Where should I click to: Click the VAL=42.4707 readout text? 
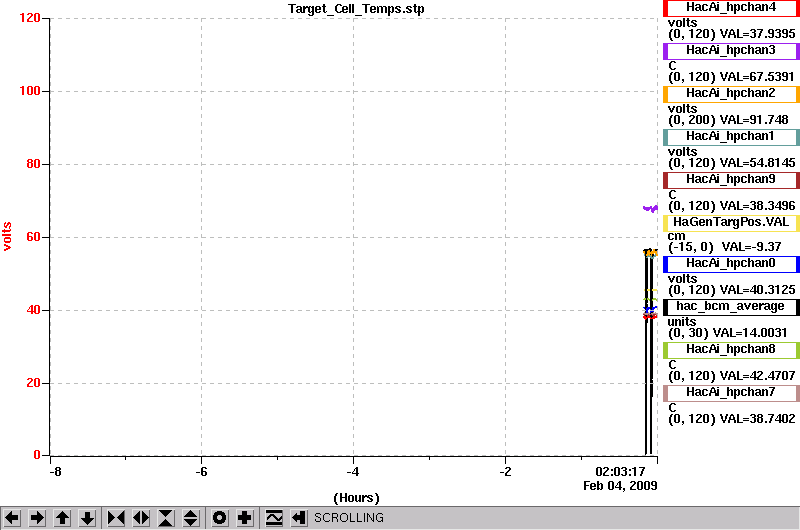[757, 376]
